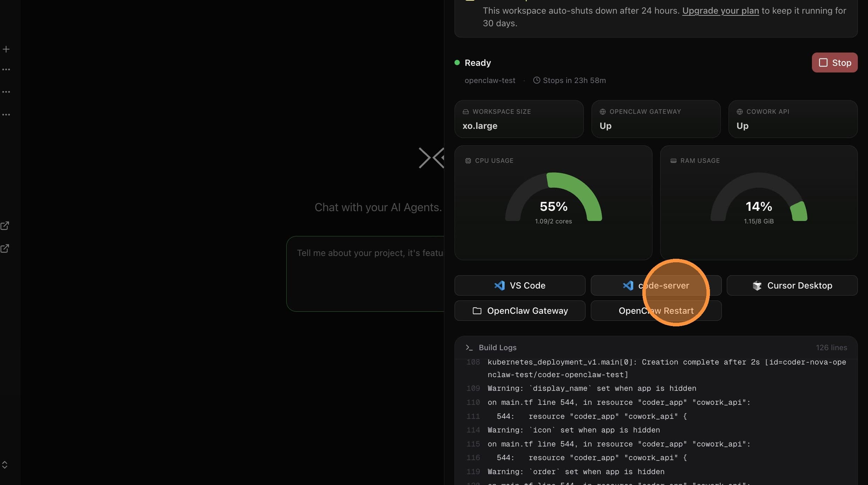Open Cursor Desktop
The image size is (868, 485).
(792, 285)
